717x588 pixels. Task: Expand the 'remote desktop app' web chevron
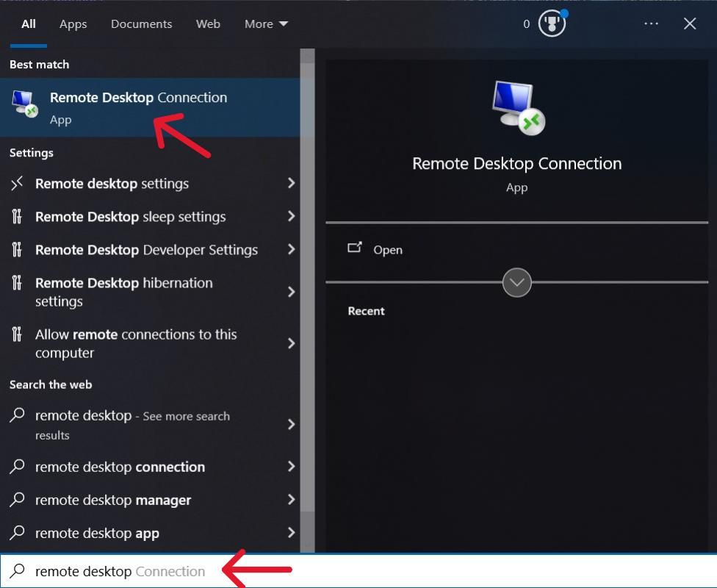tap(291, 532)
